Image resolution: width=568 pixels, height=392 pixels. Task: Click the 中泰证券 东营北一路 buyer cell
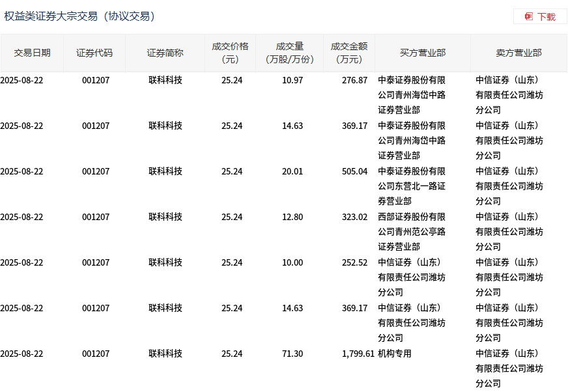point(412,186)
